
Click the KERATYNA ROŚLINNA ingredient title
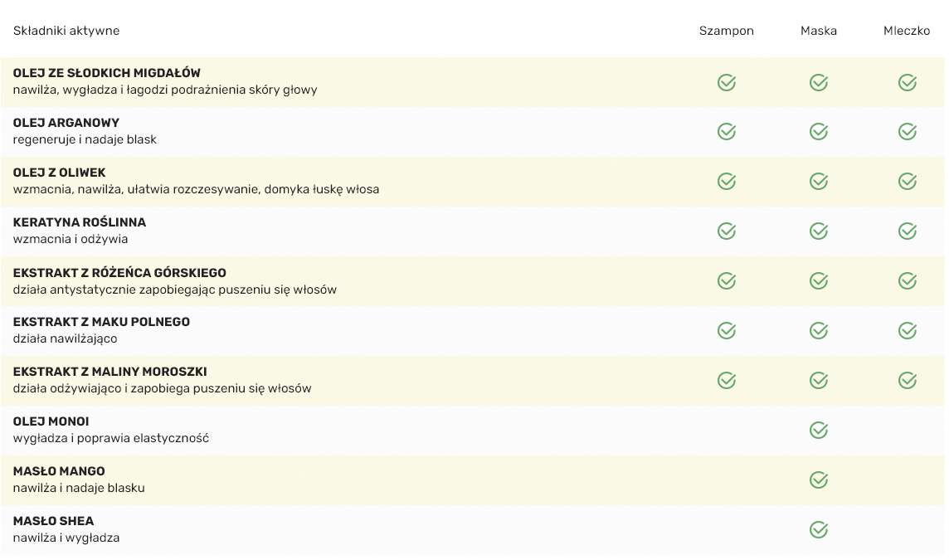tap(80, 222)
